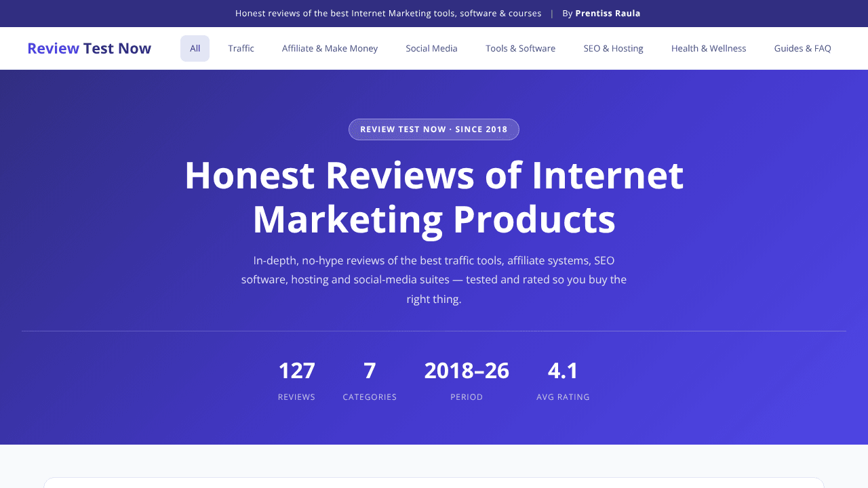Click the CATEGORIES label under 7
The image size is (868, 488).
[x=370, y=397]
